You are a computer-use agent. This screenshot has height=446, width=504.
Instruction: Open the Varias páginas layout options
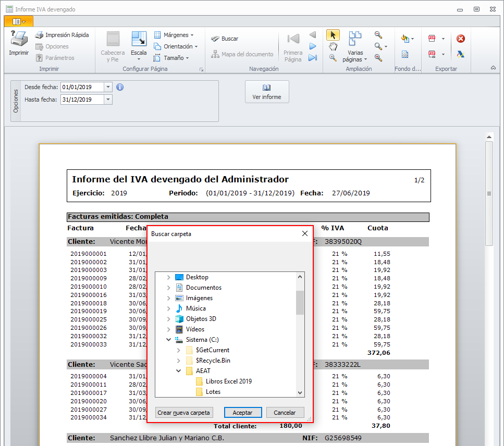[x=355, y=47]
